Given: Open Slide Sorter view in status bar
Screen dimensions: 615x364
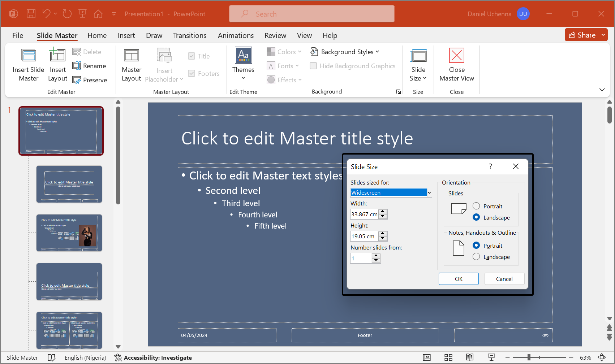Looking at the screenshot, I should coord(448,357).
